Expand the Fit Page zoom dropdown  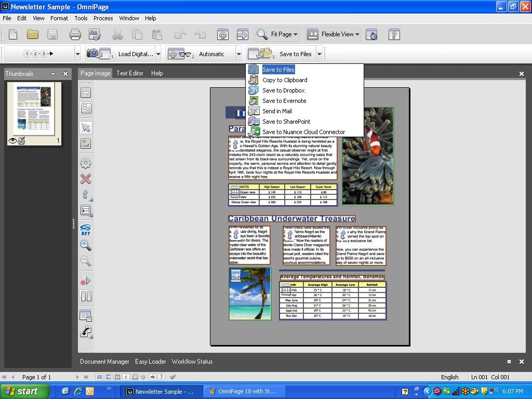click(295, 35)
